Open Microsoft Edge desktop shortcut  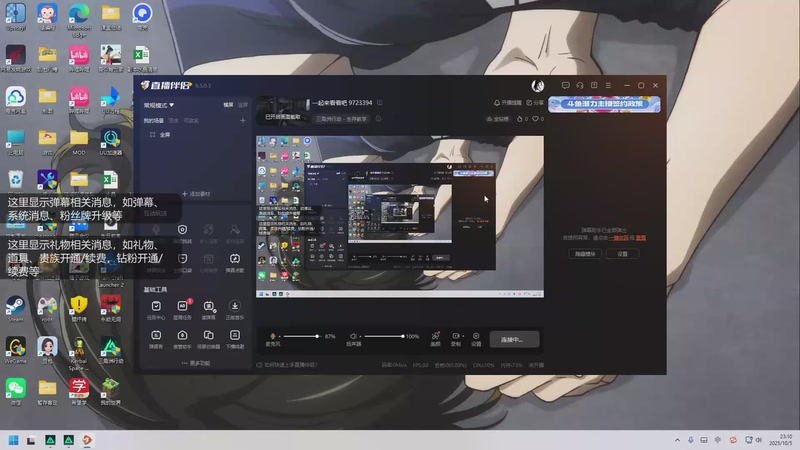click(79, 21)
